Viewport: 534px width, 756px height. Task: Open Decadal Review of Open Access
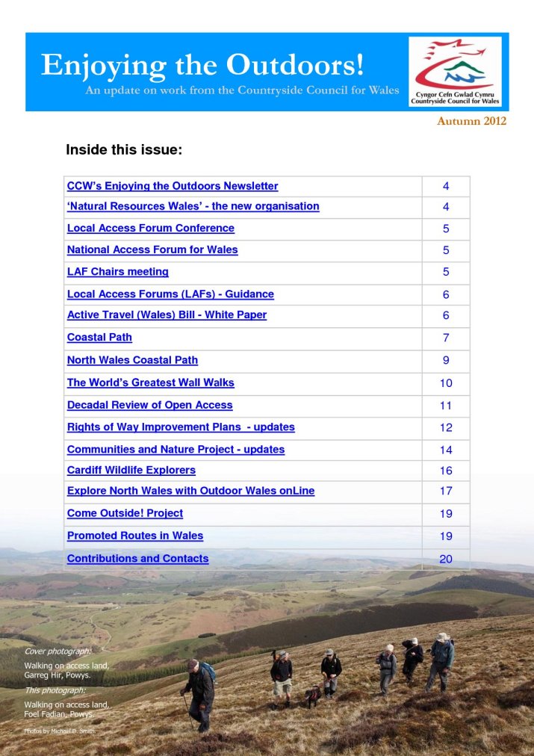pos(150,405)
